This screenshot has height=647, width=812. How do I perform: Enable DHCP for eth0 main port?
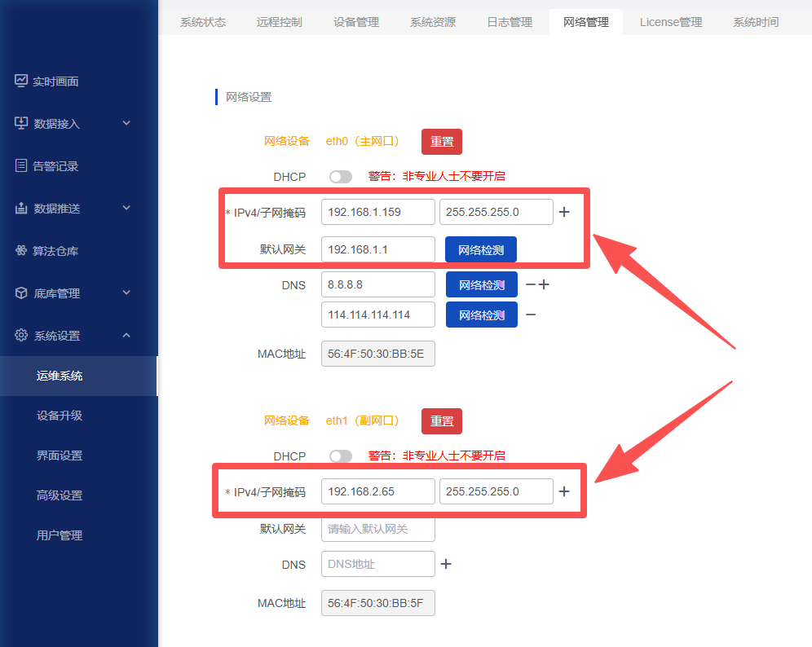341,177
